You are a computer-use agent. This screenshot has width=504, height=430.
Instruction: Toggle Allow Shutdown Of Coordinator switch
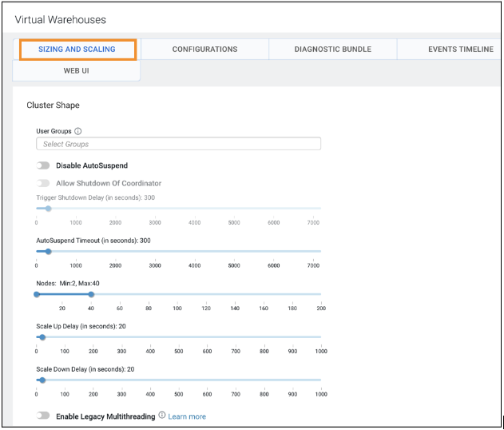tap(43, 183)
